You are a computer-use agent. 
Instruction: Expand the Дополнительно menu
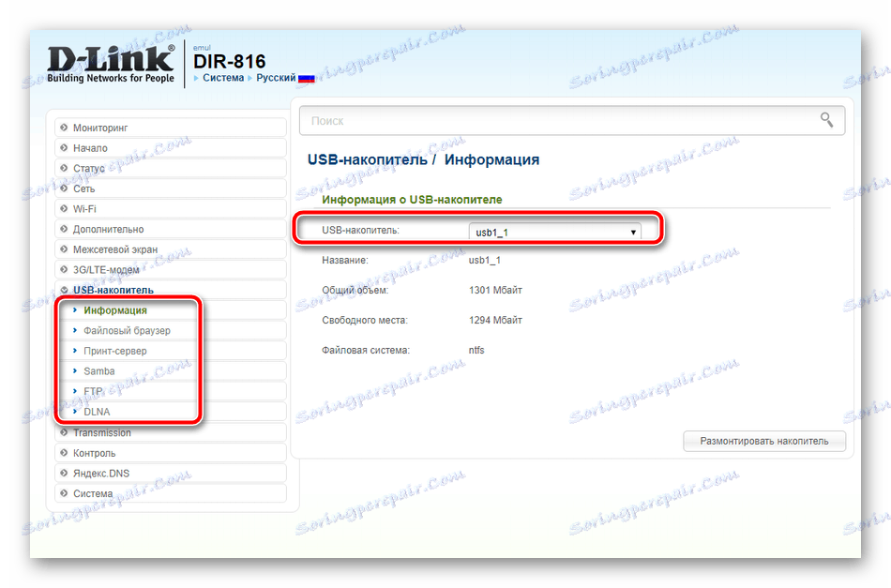[x=171, y=229]
